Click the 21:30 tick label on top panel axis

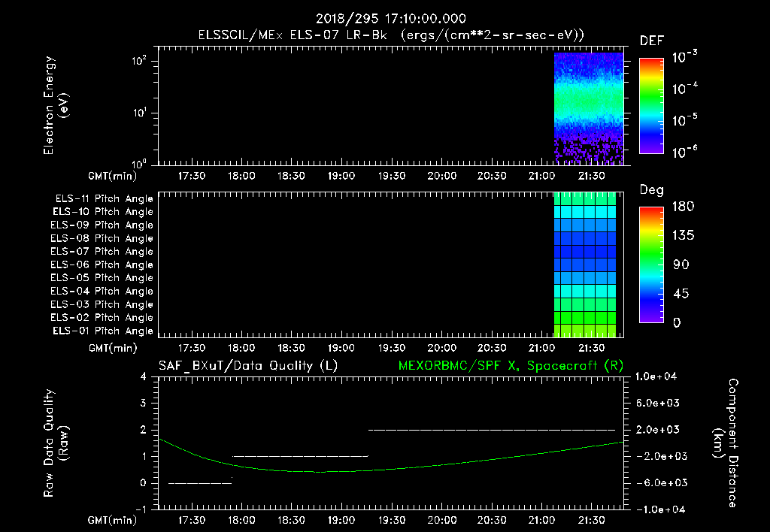pyautogui.click(x=592, y=176)
